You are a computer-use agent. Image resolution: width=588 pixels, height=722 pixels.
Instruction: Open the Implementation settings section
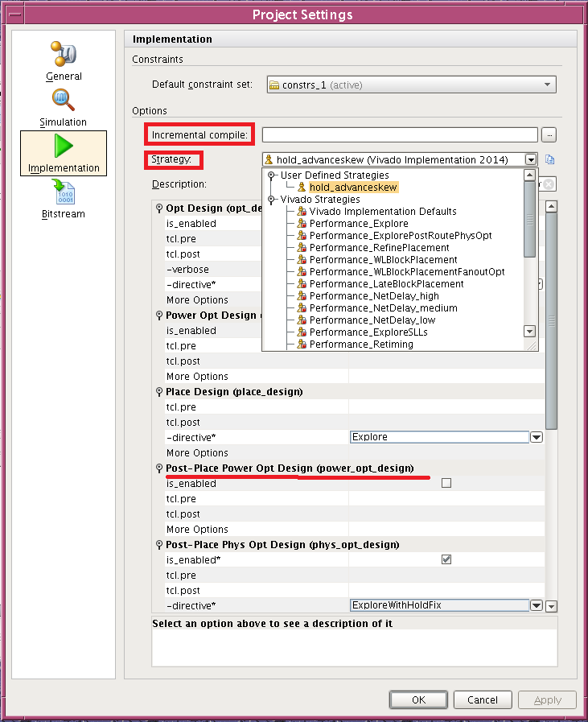[64, 152]
